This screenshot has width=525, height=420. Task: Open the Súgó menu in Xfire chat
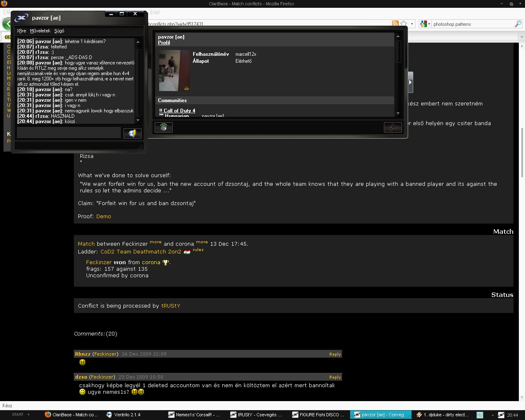pyautogui.click(x=59, y=31)
